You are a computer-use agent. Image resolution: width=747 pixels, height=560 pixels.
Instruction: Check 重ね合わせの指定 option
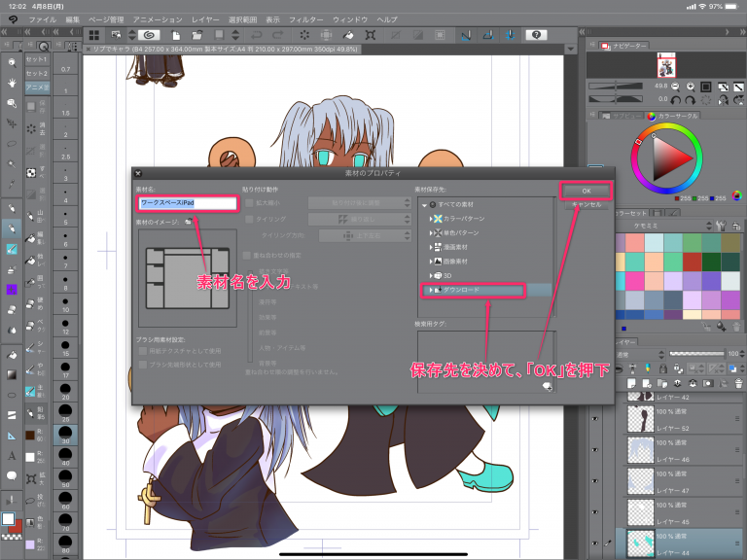pyautogui.click(x=247, y=256)
